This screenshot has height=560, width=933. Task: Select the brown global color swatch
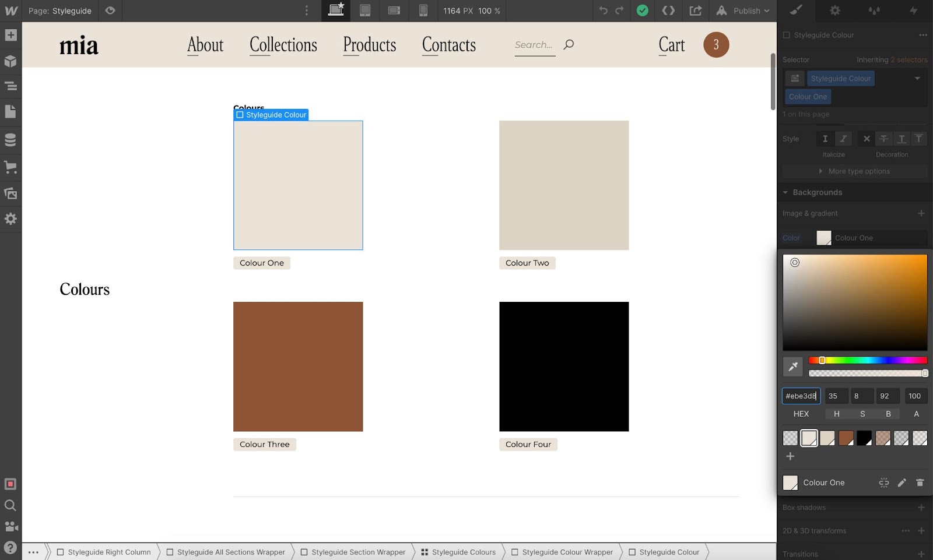point(846,438)
